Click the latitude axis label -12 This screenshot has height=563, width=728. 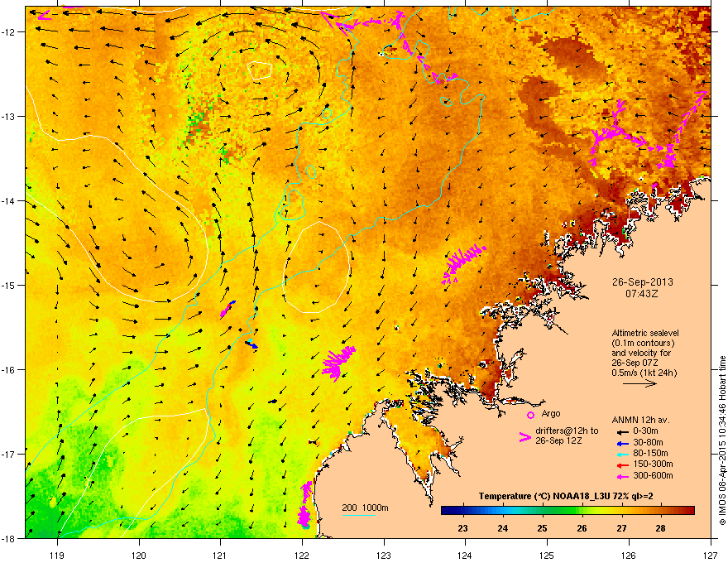coord(8,31)
